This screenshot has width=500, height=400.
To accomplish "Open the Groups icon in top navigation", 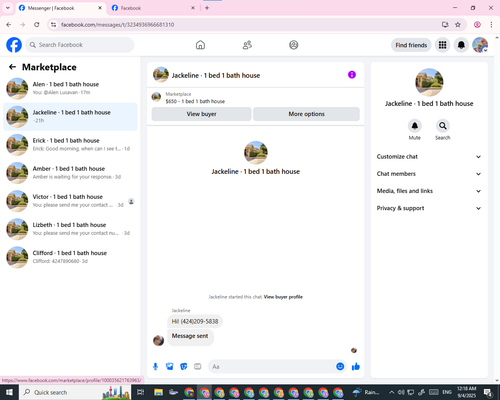I will click(x=294, y=45).
